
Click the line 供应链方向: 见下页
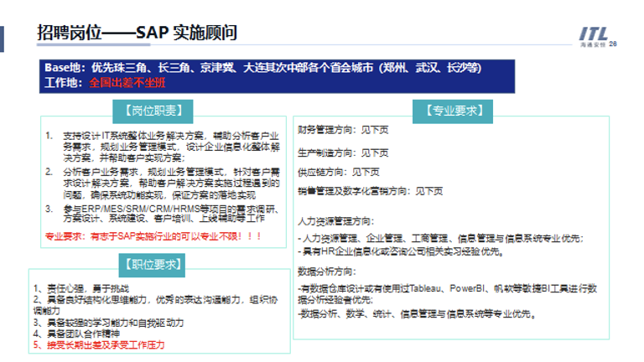coord(339,172)
